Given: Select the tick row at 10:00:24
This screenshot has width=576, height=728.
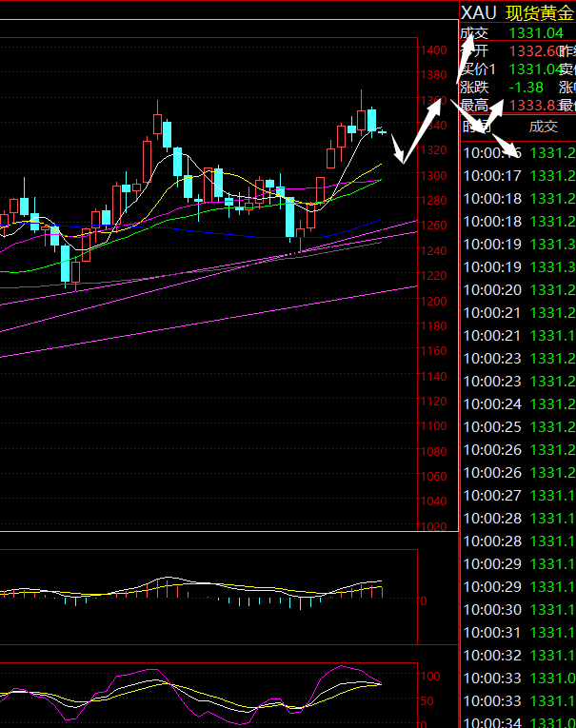Looking at the screenshot, I should (x=519, y=404).
